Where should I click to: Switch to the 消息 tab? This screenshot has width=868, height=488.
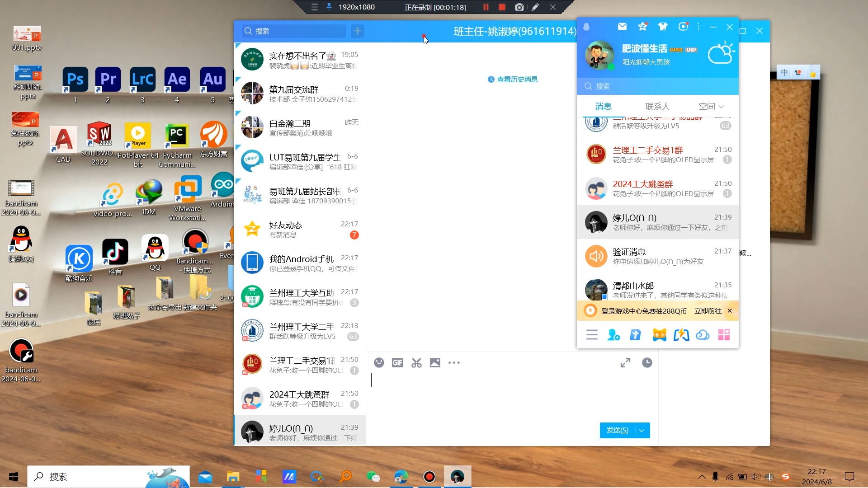(x=603, y=107)
